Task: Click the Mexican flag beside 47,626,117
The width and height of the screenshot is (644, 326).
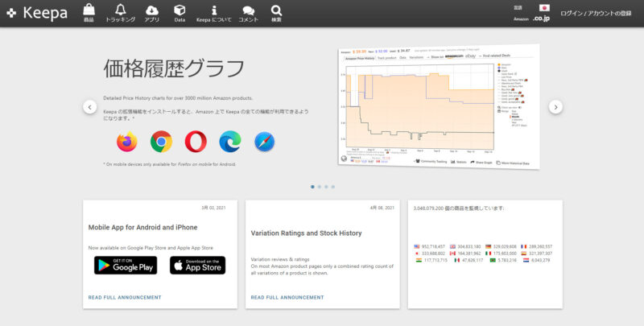Action: [x=456, y=260]
